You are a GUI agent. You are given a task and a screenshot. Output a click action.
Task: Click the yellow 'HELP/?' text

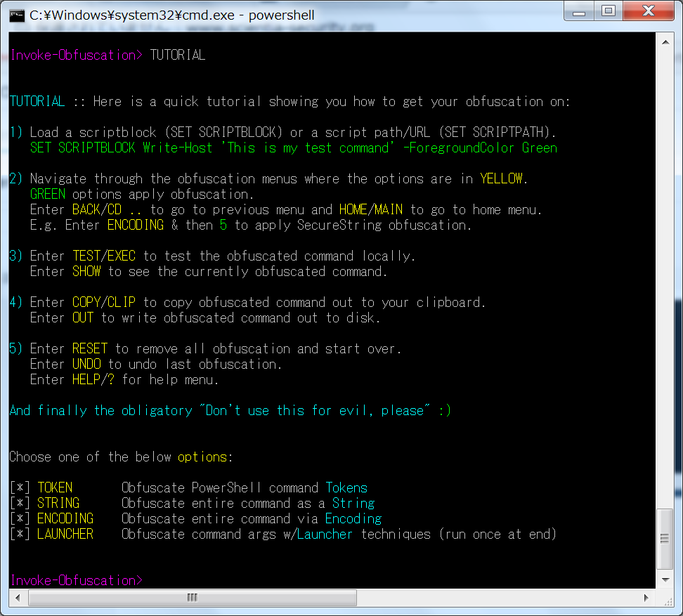(93, 379)
